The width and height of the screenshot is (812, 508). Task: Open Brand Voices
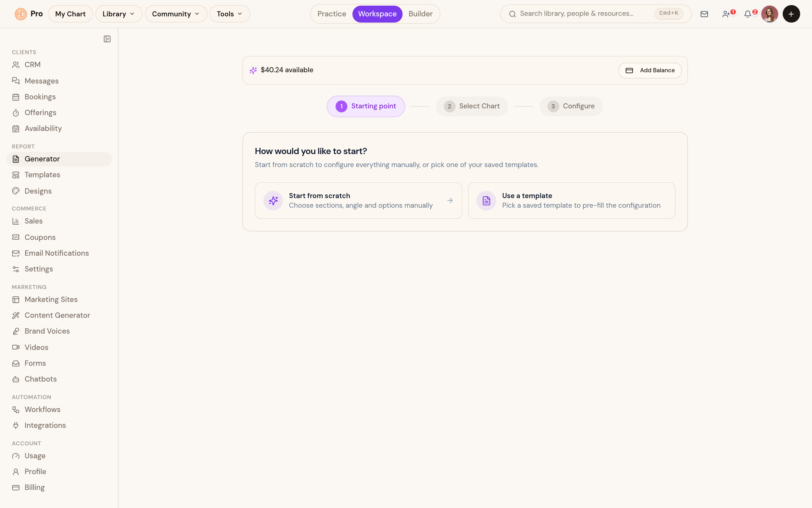point(59,331)
